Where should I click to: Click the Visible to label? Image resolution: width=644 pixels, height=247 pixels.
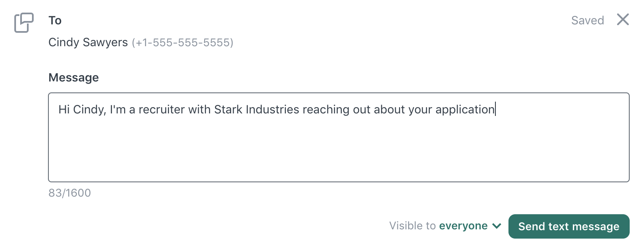pos(412,226)
